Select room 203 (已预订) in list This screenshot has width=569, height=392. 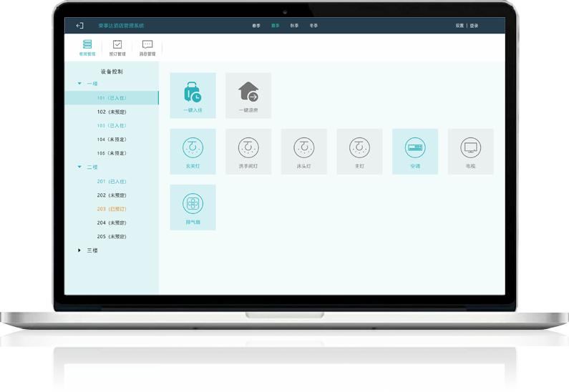(112, 209)
